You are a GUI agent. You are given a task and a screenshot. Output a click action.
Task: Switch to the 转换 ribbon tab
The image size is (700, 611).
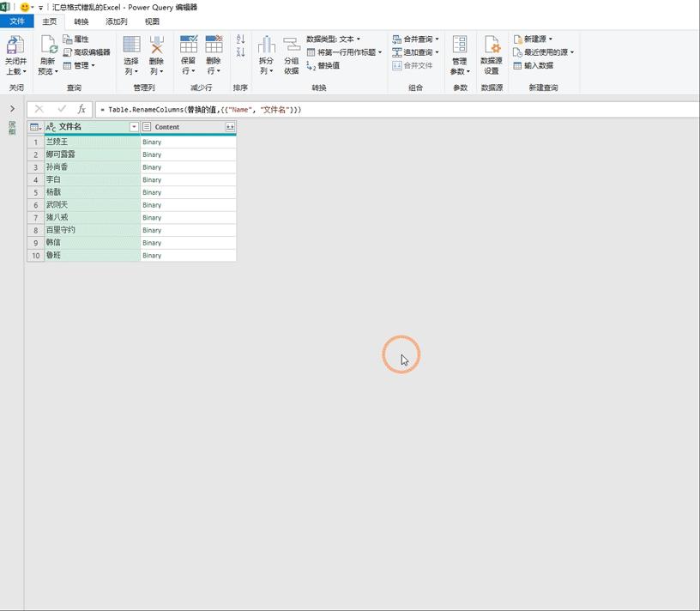click(81, 21)
